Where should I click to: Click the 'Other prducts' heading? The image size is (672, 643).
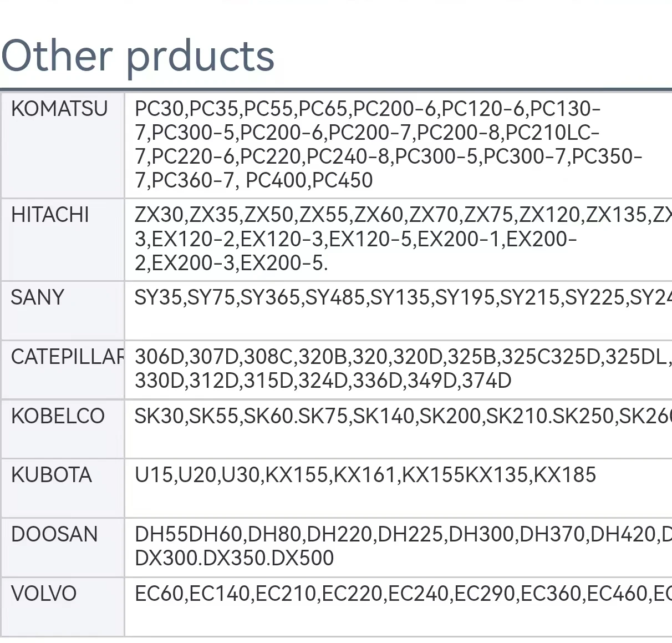pyautogui.click(x=138, y=55)
